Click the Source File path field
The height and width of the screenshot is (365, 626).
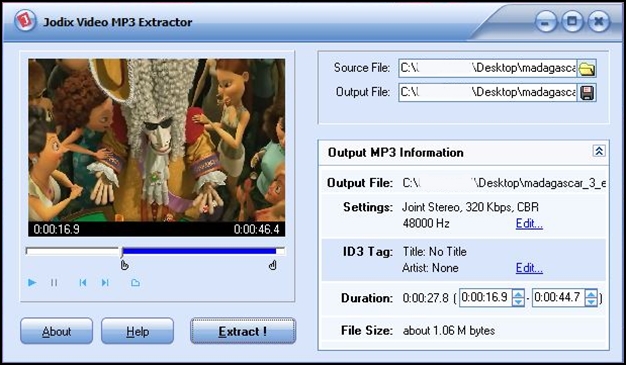[x=488, y=68]
